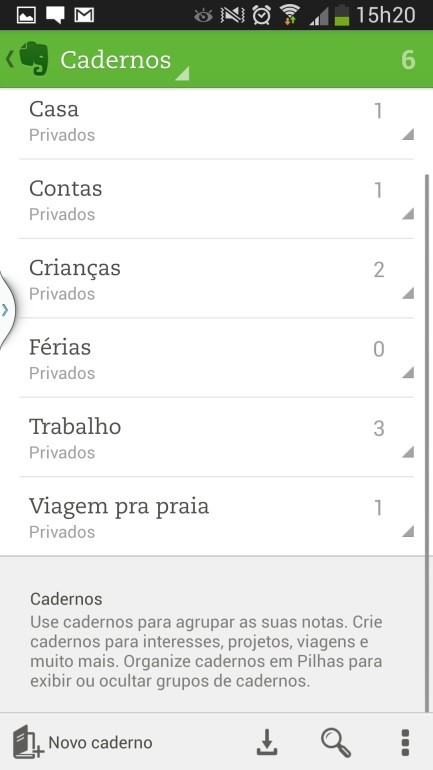Open the Cadernos title dropdown

[124, 60]
